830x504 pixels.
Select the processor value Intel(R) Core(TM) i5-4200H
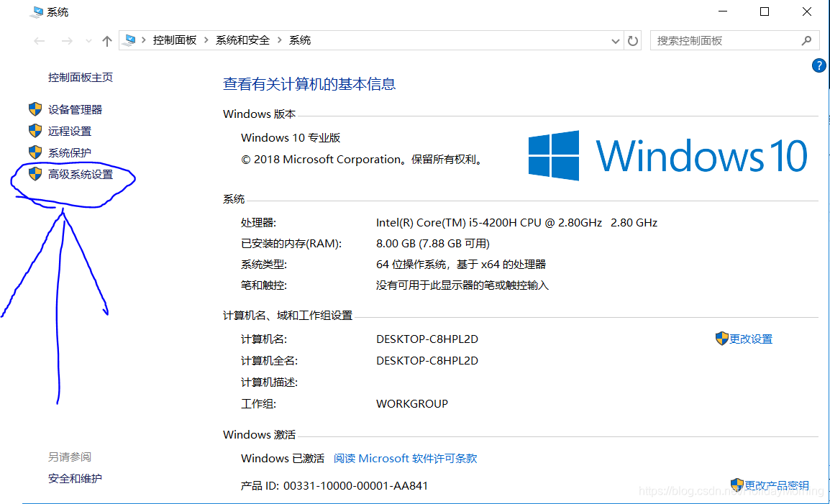click(516, 223)
